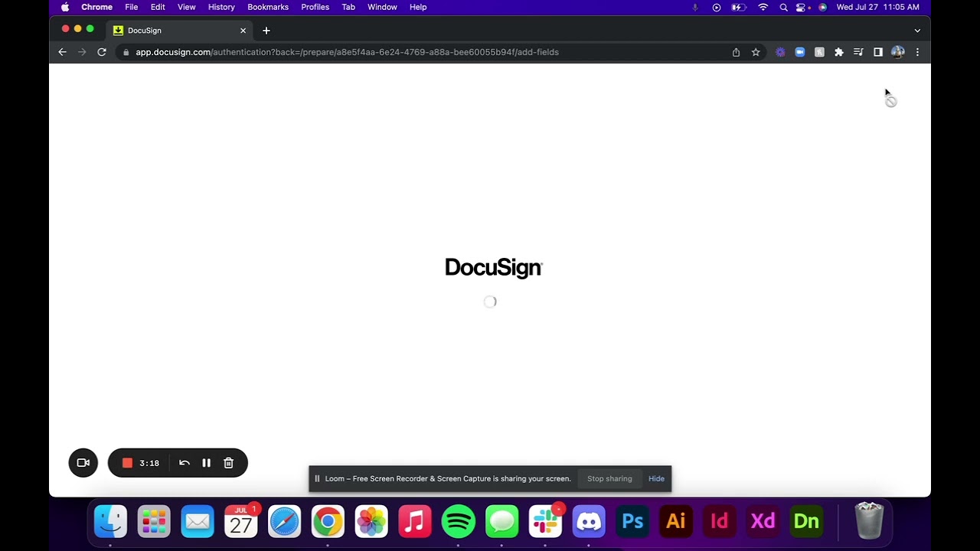
Task: Open the History menu
Action: [x=221, y=7]
